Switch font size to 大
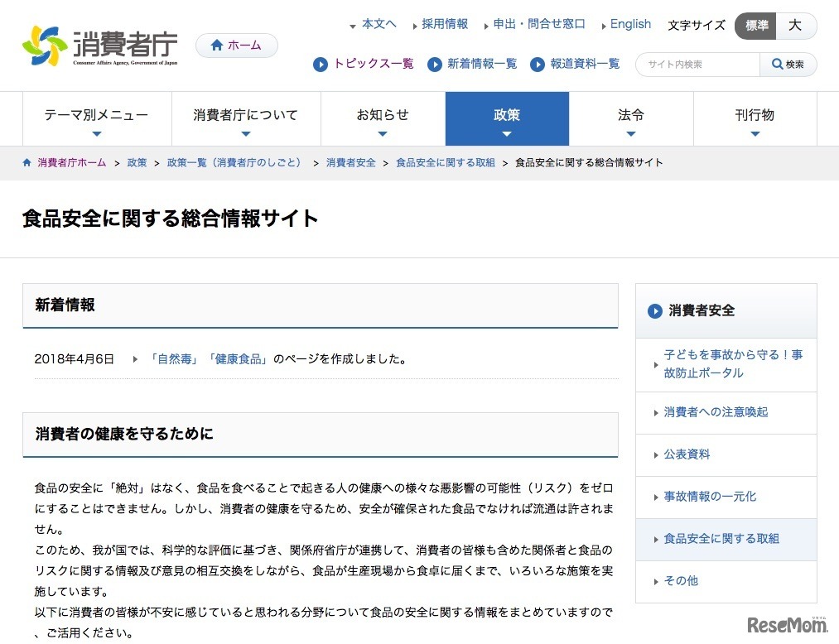 (x=794, y=26)
